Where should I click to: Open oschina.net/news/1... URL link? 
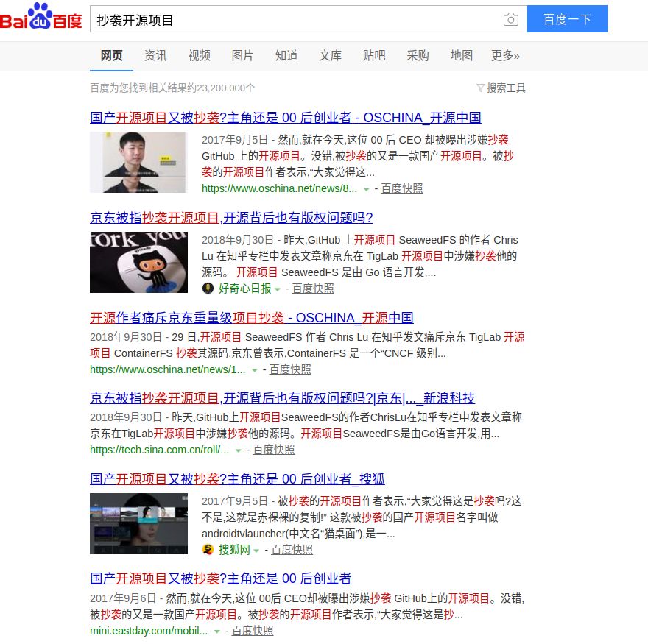point(168,369)
